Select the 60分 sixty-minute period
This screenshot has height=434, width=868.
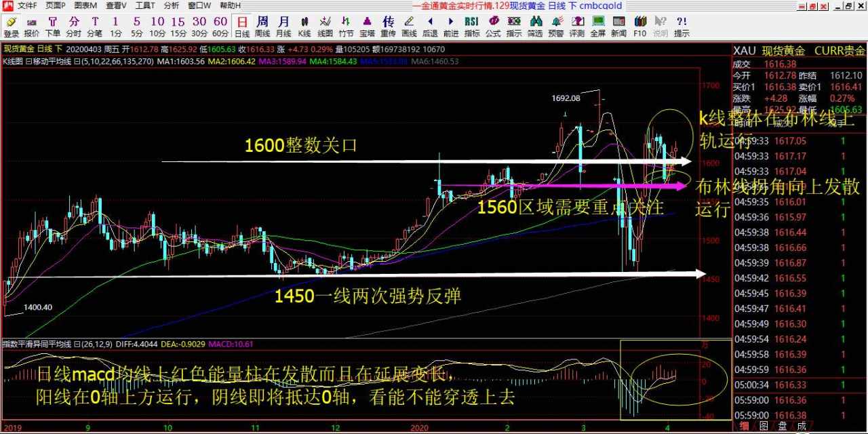[220, 26]
